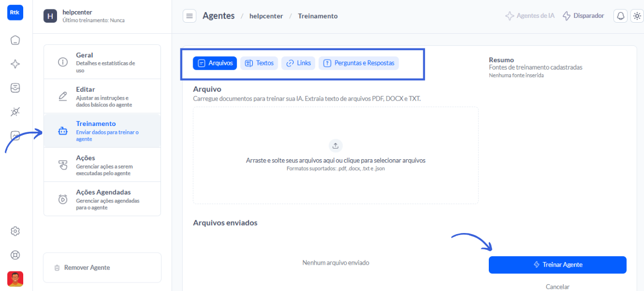Open the Geral section in agent menu
Image resolution: width=644 pixels, height=291 pixels.
[102, 62]
